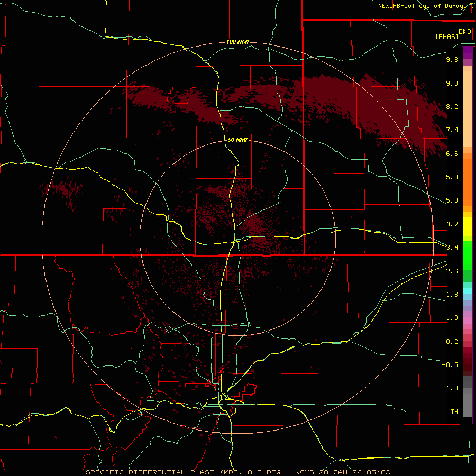The image size is (476, 476).
Task: Click the 3.4 value on color scale
Action: coord(452,248)
